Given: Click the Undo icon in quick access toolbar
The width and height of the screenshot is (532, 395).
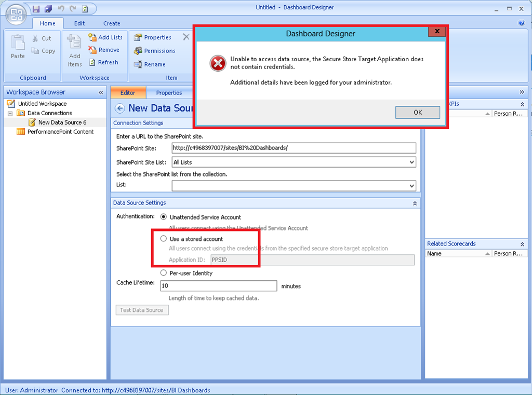Looking at the screenshot, I should 61,9.
